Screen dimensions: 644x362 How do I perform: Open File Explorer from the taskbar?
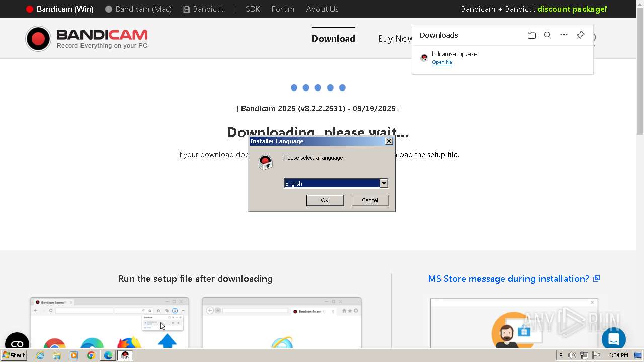click(57, 355)
